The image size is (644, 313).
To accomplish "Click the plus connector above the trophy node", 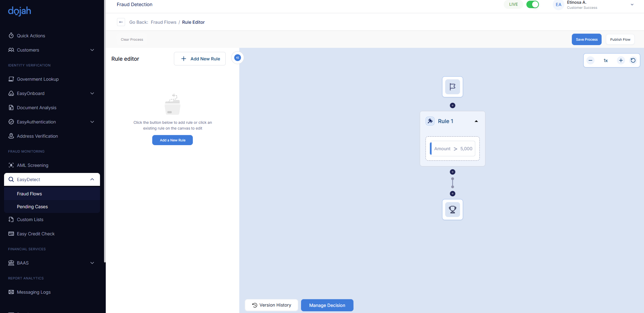I will tap(452, 194).
